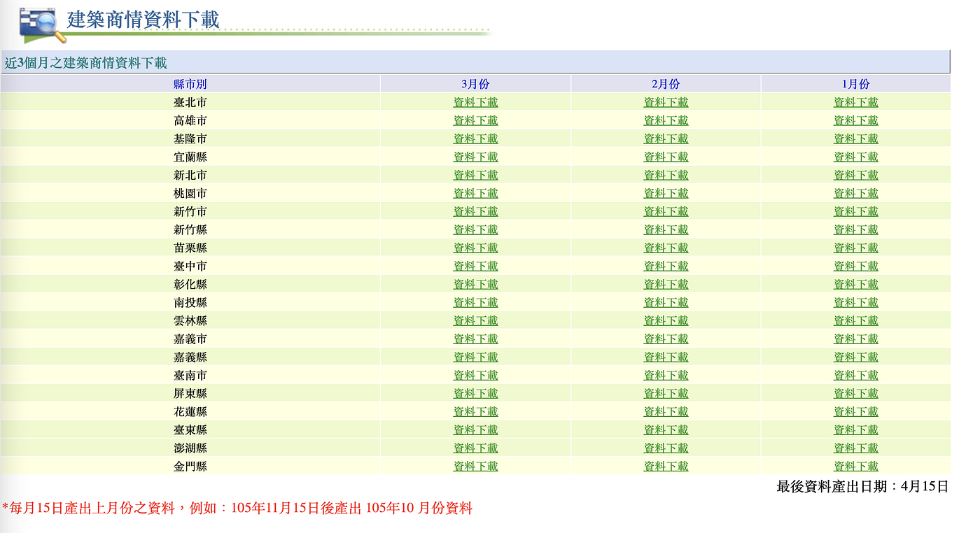Click the red note about 每月15日 data
This screenshot has height=533, width=980.
237,509
